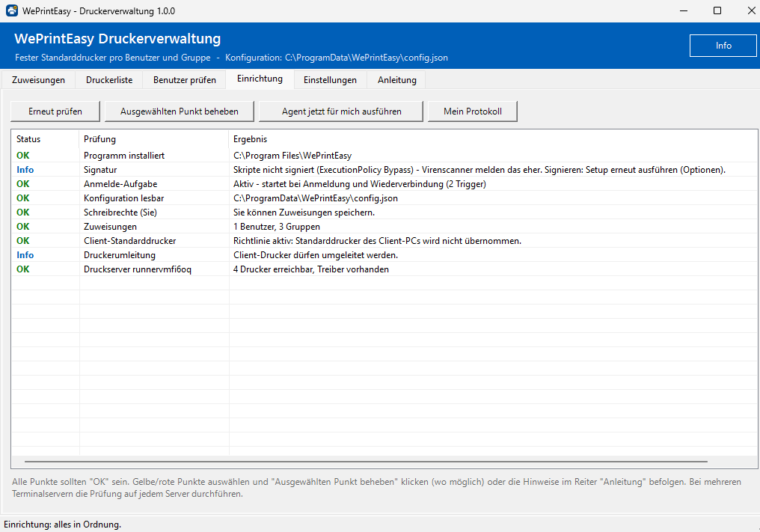The width and height of the screenshot is (760, 532).
Task: Switch to the Zuweisungen tab
Action: click(x=38, y=80)
